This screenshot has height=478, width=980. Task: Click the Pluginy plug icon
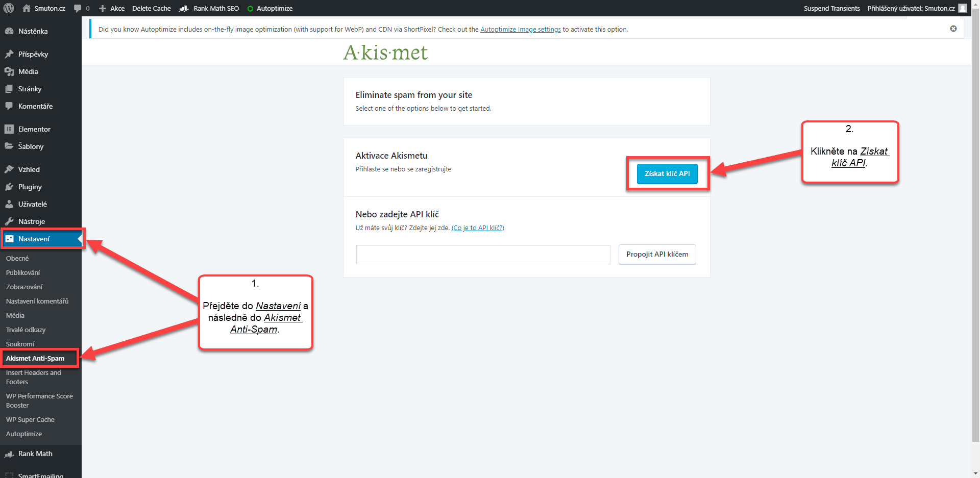(x=9, y=187)
